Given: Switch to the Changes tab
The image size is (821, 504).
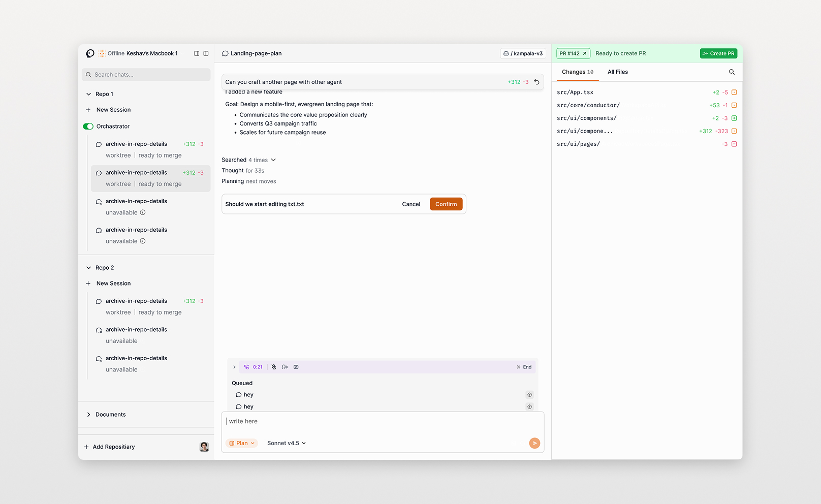Looking at the screenshot, I should point(578,72).
